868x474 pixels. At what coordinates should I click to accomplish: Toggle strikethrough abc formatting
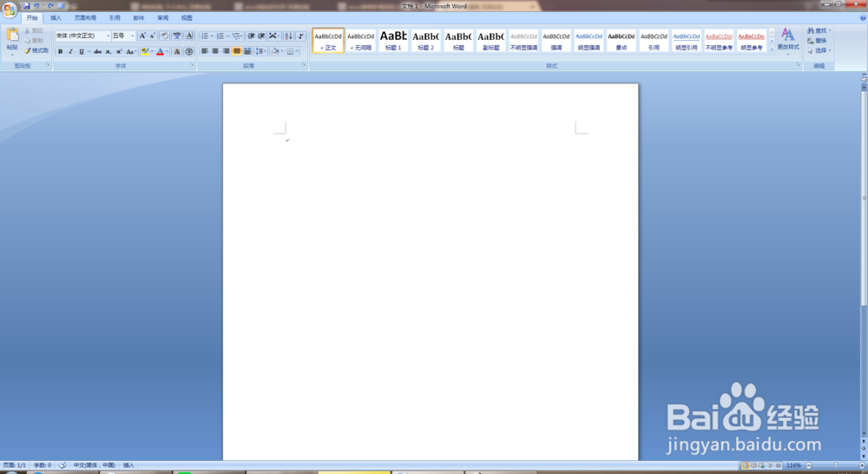click(x=97, y=51)
